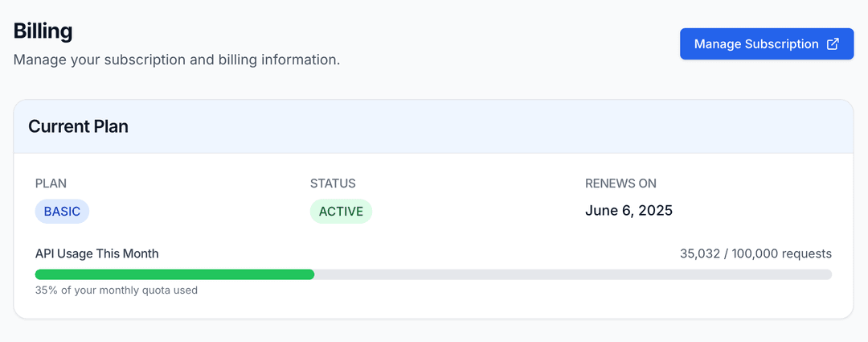Select the BASIC plan badge

(62, 212)
